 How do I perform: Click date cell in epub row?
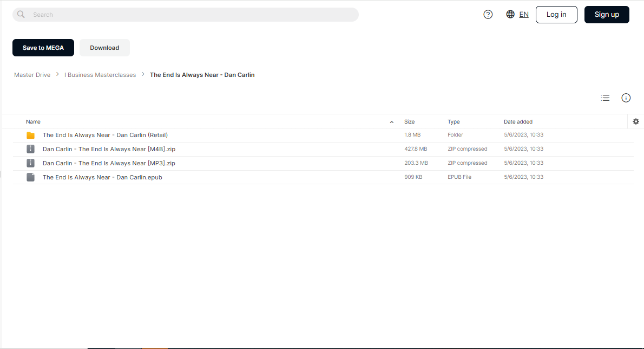(524, 177)
